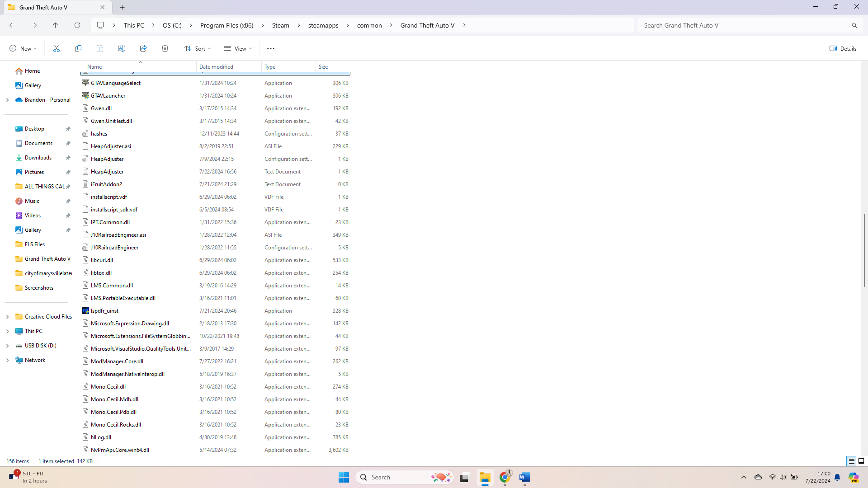Open a new tab with plus button
868x488 pixels.
[x=123, y=7]
